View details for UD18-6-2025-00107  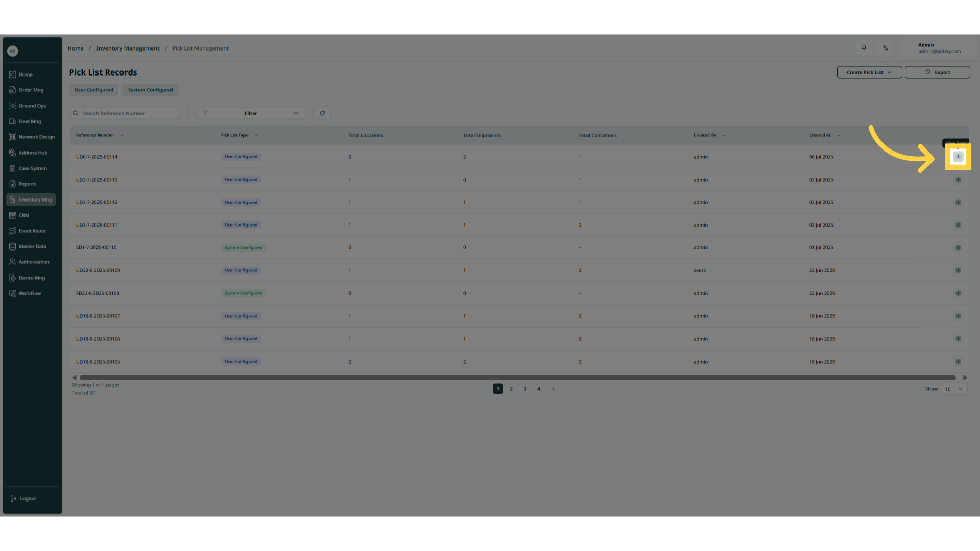958,316
